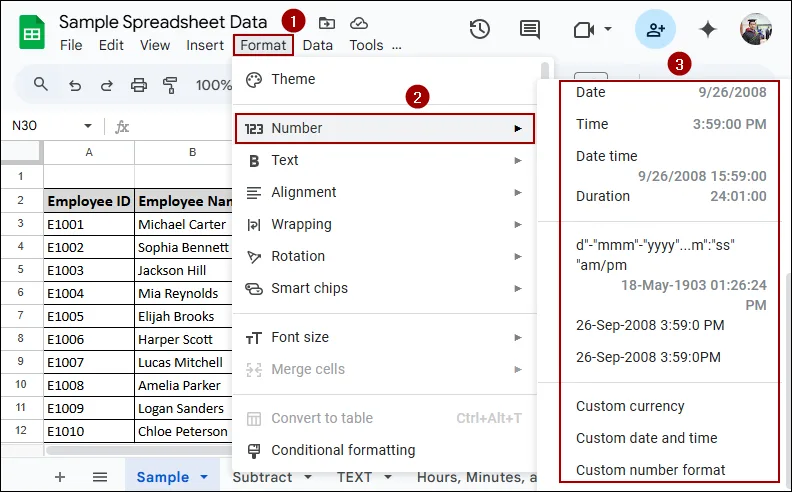Select column B header

click(184, 152)
